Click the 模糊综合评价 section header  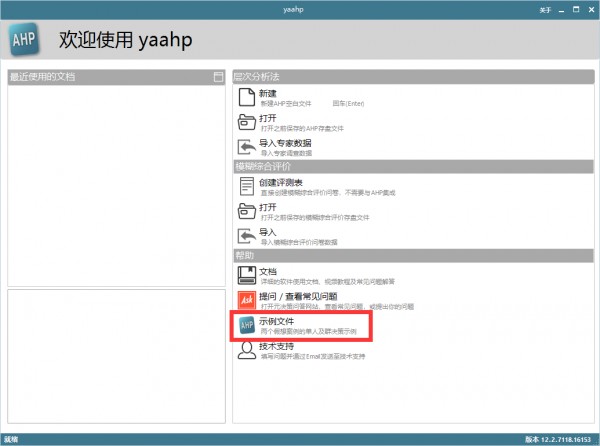[x=413, y=166]
